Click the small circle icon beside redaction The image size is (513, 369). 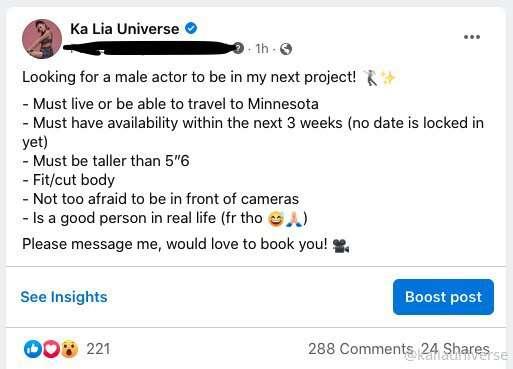(x=238, y=48)
